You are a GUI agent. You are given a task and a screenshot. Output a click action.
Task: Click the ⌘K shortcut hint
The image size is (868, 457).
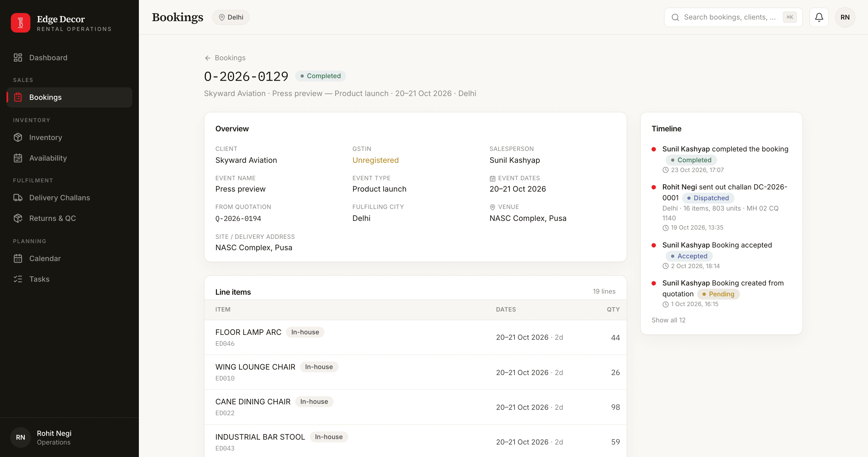pyautogui.click(x=790, y=17)
